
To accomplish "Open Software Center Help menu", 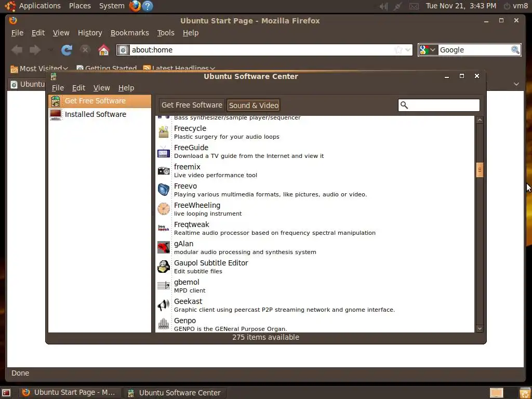I will (126, 88).
